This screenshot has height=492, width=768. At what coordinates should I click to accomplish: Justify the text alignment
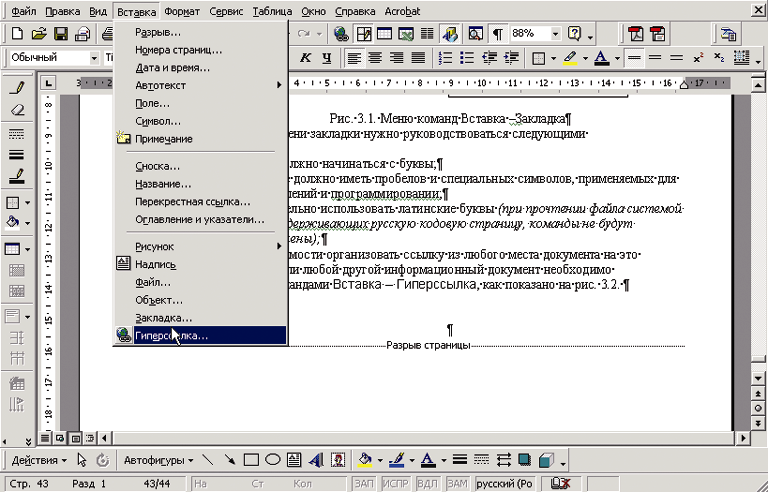coord(418,58)
